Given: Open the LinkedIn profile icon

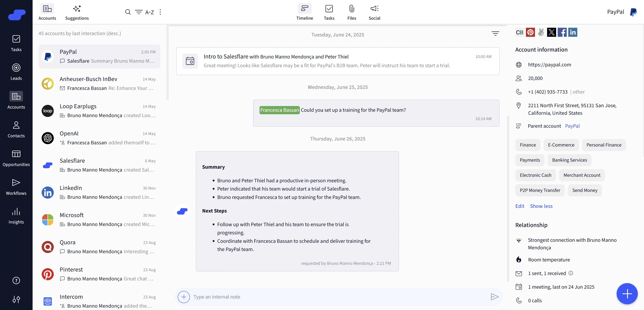Looking at the screenshot, I should (573, 32).
